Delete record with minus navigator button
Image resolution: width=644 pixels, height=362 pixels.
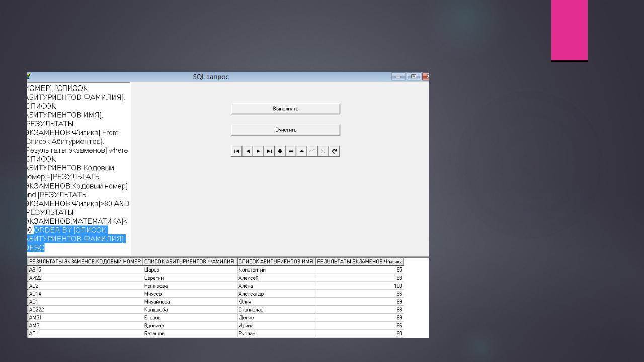(x=291, y=151)
